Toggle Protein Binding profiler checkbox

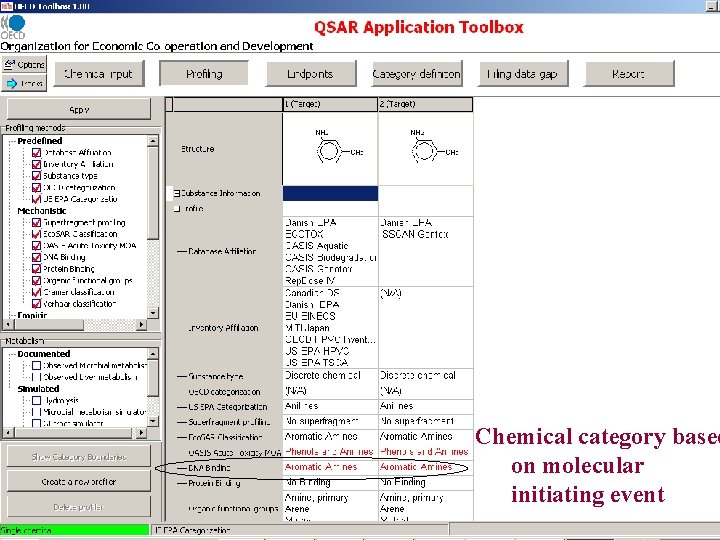(36, 269)
